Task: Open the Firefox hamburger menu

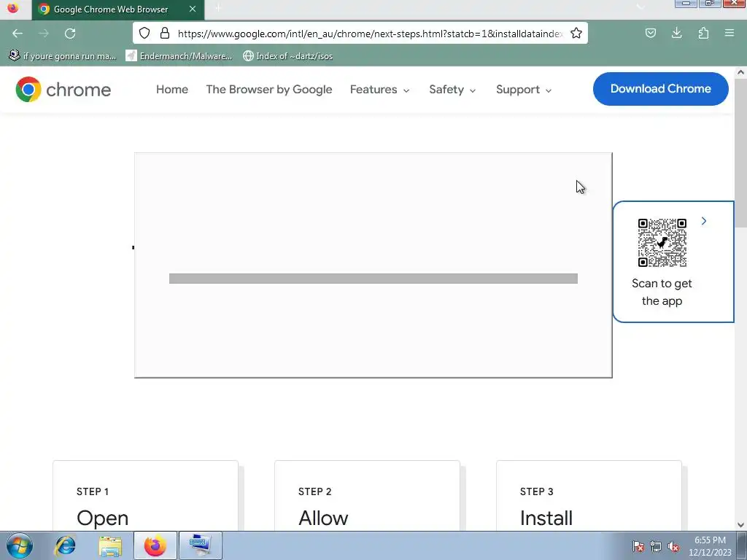Action: (729, 33)
